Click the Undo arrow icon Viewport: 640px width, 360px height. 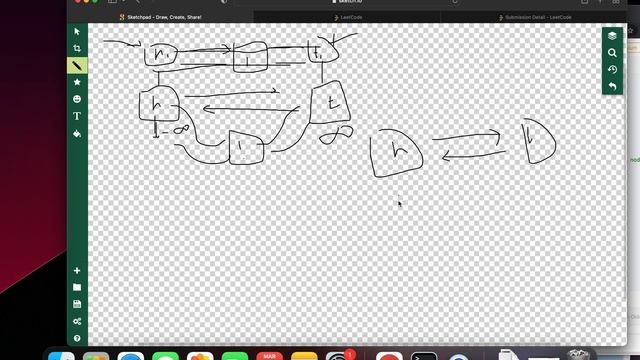point(612,86)
